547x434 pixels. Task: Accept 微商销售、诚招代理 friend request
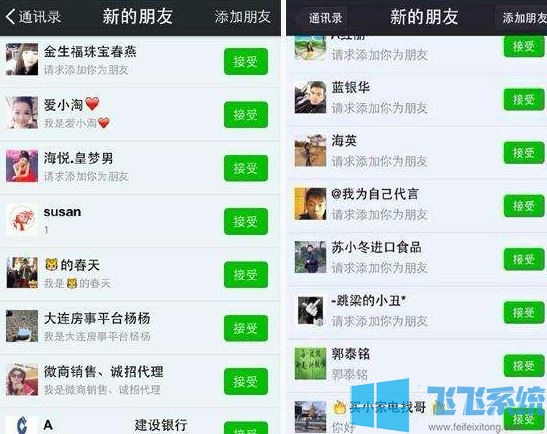246,381
